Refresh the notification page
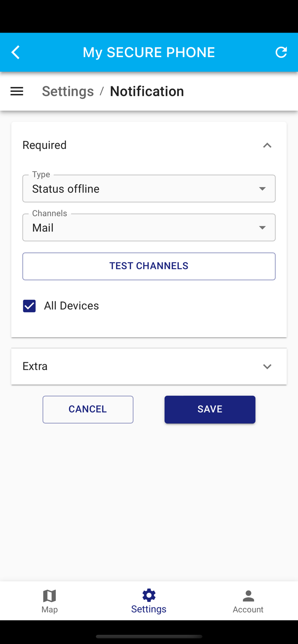The width and height of the screenshot is (298, 644). pos(281,52)
